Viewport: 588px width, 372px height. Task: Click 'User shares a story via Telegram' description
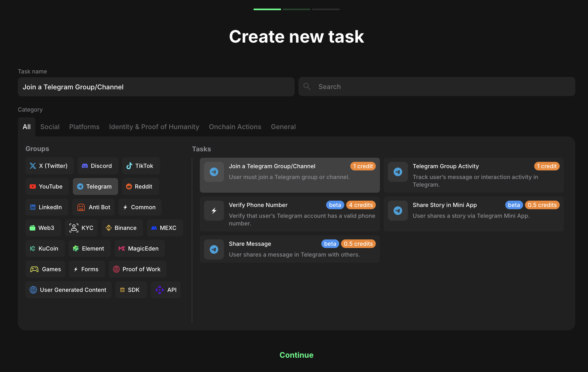[471, 216]
